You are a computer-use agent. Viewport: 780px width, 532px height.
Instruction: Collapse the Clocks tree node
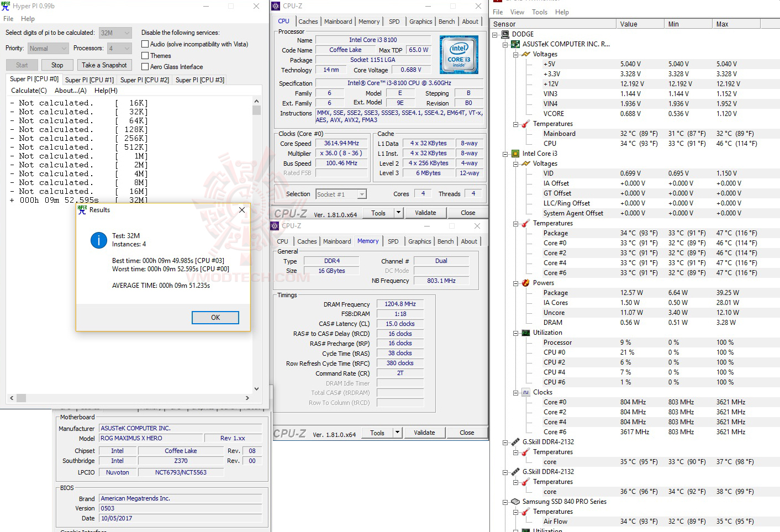coord(516,392)
